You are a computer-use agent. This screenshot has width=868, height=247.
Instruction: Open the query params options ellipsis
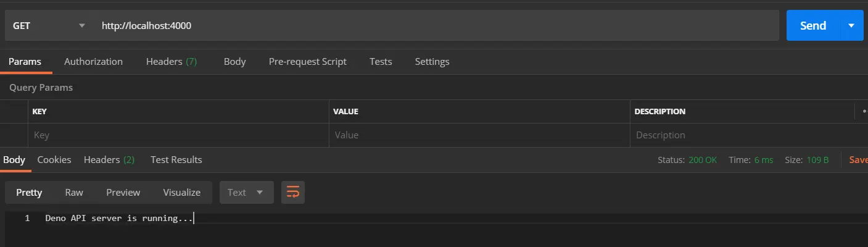(863, 112)
